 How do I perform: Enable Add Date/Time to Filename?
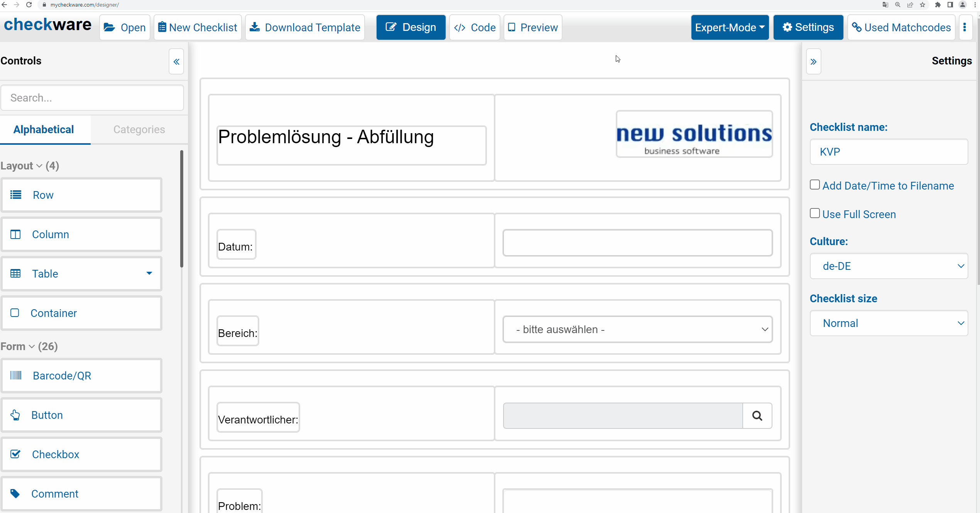814,185
